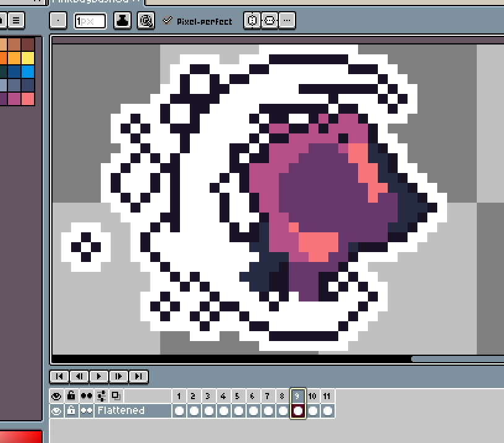Select frame 4 header in timeline

(223, 396)
